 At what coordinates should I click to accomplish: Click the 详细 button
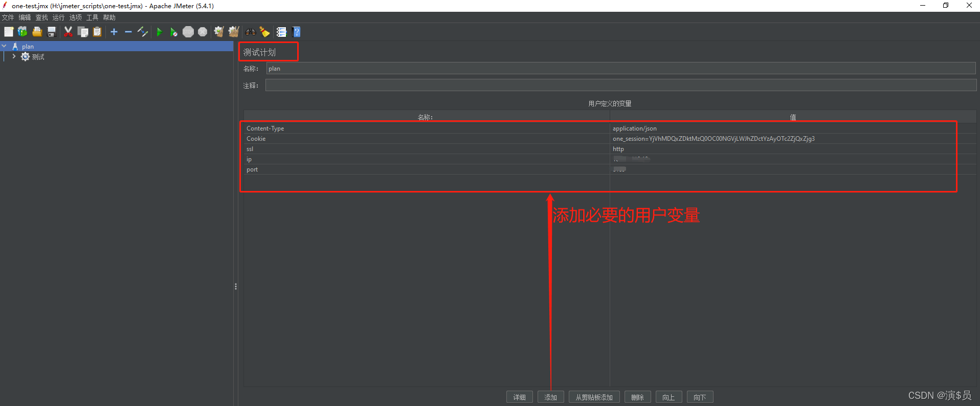(520, 397)
